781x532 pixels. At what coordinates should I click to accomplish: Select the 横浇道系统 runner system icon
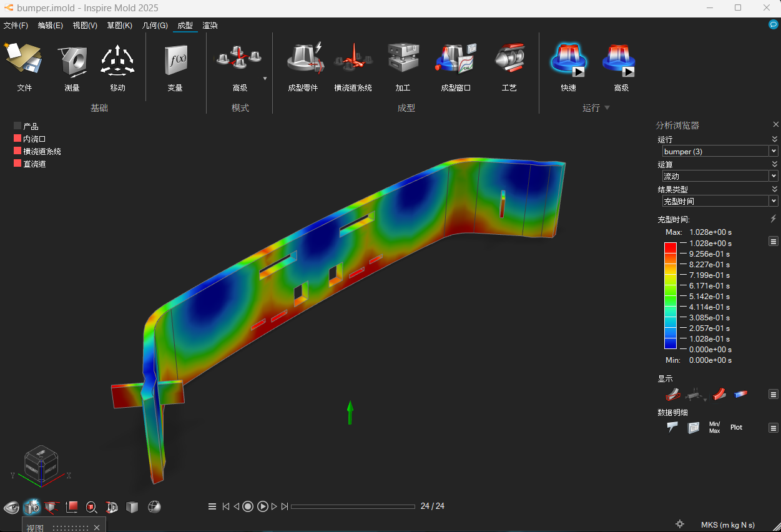(353, 59)
